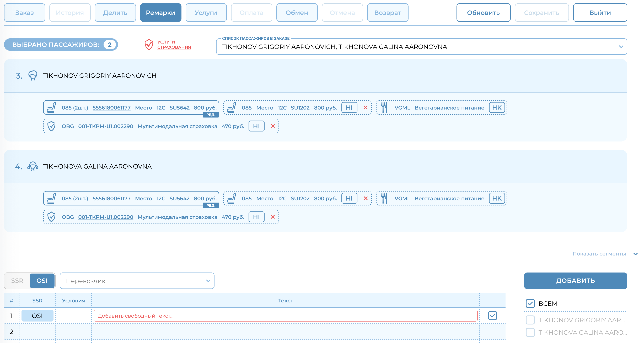
Task: Remove Grigoriy's SU1202 seat service with red X
Action: [x=366, y=108]
